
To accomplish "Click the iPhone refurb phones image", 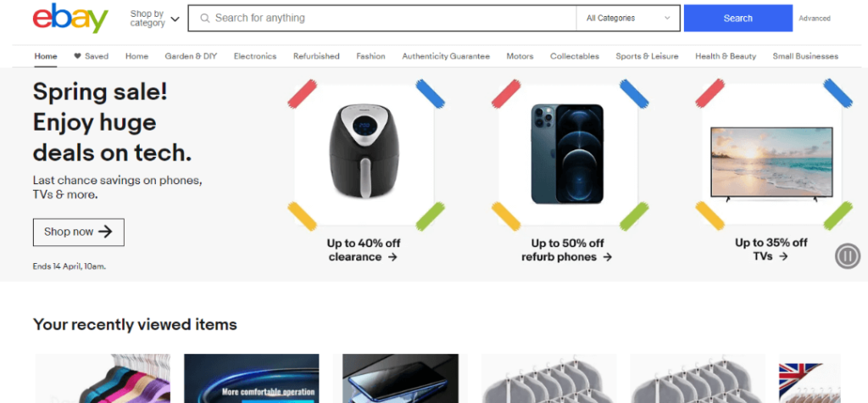I will coord(567,154).
